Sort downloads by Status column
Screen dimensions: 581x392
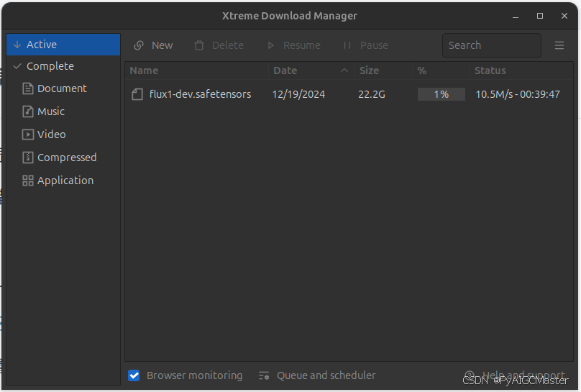pyautogui.click(x=521, y=70)
